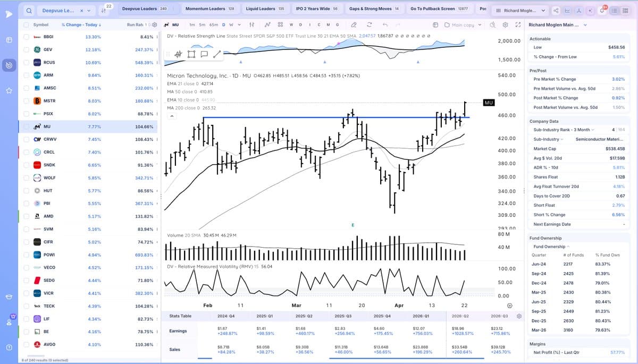The height and width of the screenshot is (364, 638).
Task: Open favorites star icon in left sidebar
Action: tap(9, 91)
